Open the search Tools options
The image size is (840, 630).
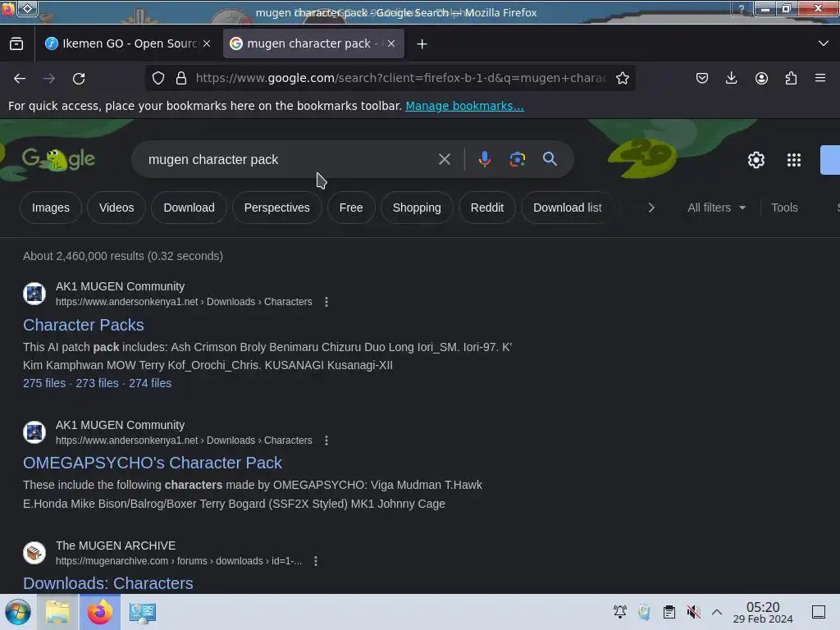pos(784,208)
